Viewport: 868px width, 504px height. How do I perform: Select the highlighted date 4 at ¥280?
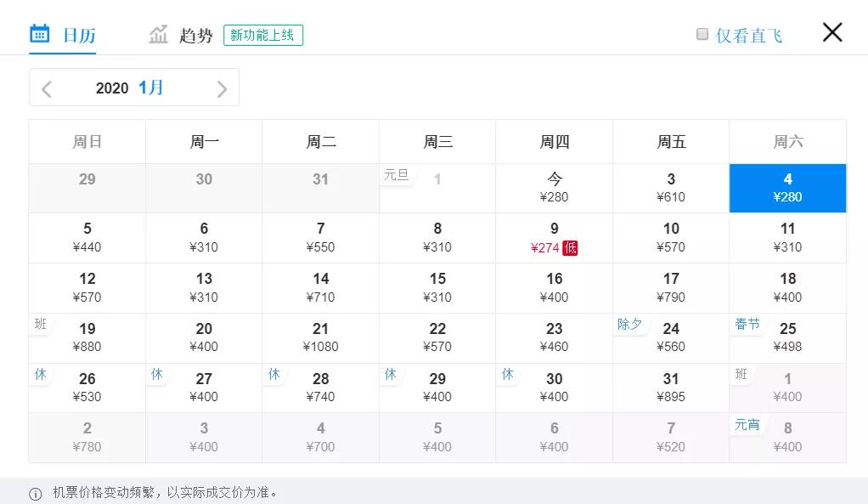point(787,188)
